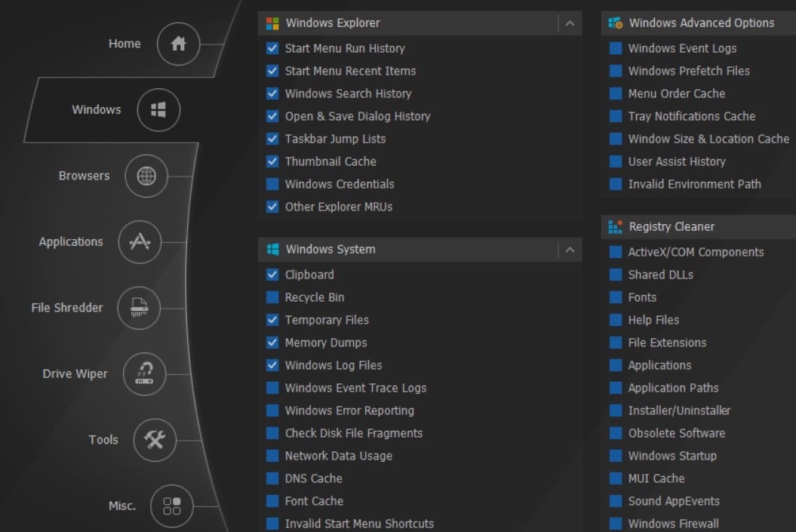
Task: Check the Recycle Bin option
Action: (x=272, y=297)
